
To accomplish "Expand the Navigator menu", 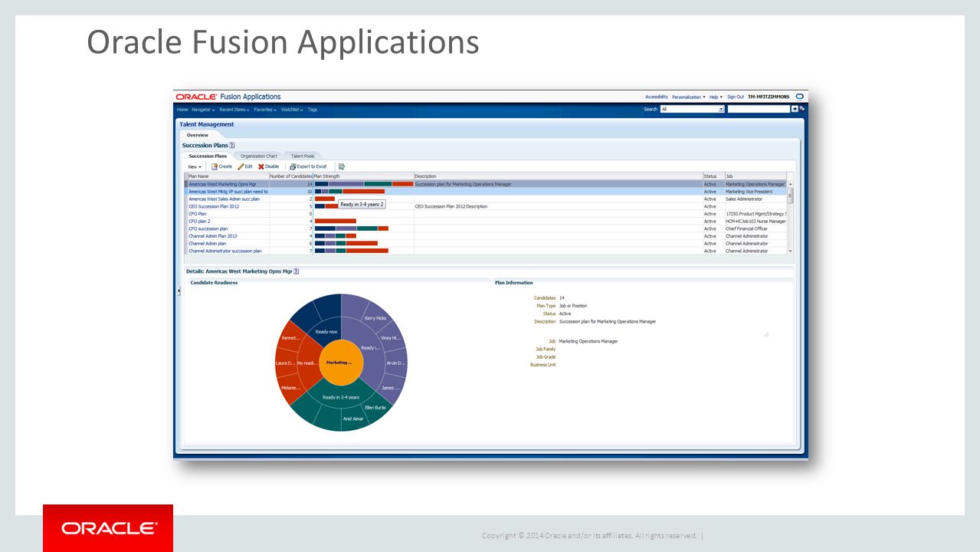I will [204, 110].
